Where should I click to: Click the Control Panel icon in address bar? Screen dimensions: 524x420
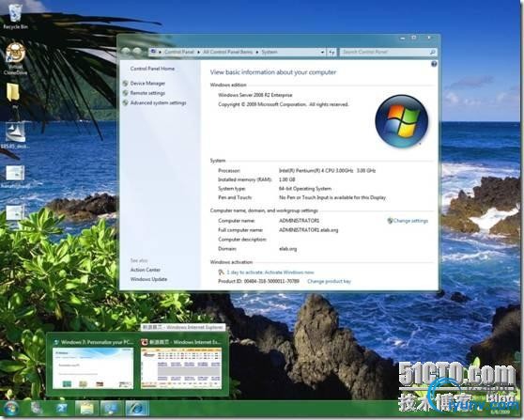click(153, 52)
